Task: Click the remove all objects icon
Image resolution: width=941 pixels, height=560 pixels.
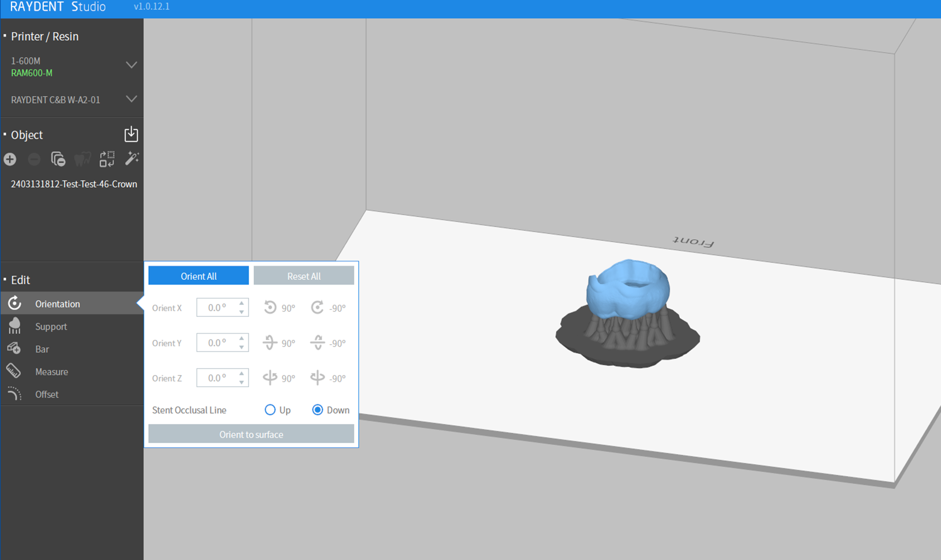Action: pos(58,160)
